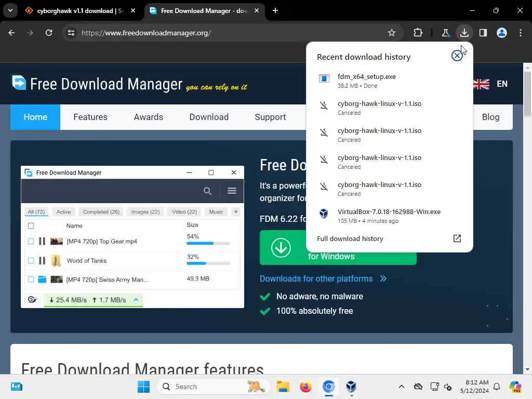Add a filter with the plus button
This screenshot has width=532, height=399.
pyautogui.click(x=236, y=212)
